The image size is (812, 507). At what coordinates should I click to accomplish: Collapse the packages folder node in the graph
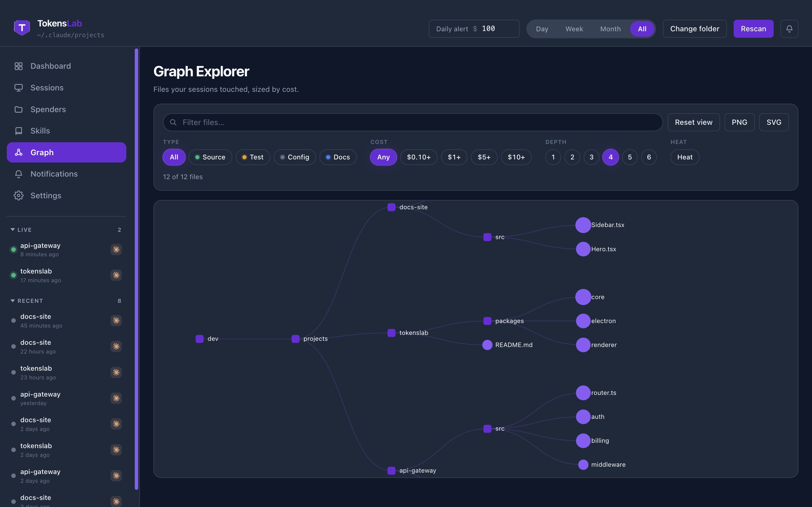click(487, 321)
